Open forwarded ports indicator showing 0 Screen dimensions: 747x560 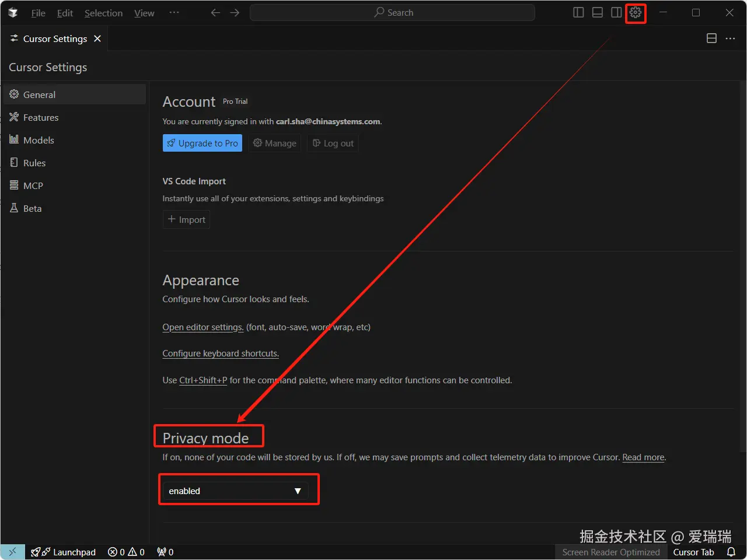(x=165, y=552)
